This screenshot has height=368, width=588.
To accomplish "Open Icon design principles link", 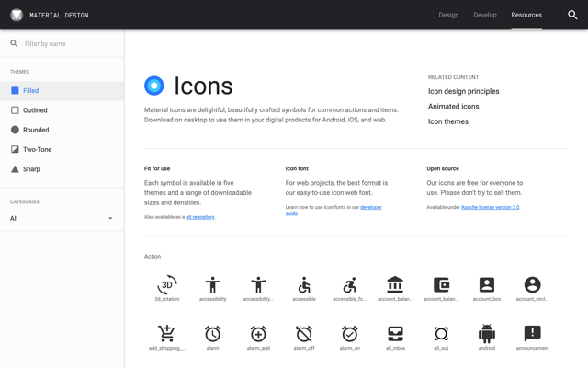I will [463, 91].
